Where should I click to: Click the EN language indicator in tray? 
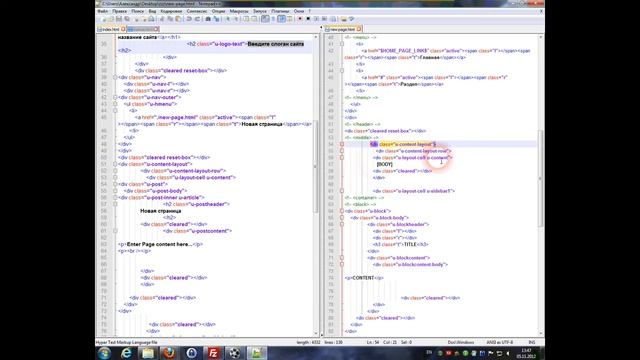[429, 352]
